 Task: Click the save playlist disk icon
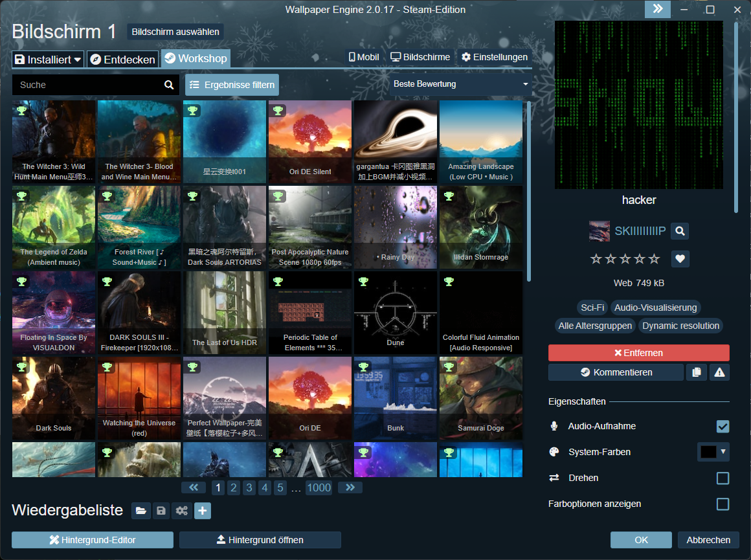[x=161, y=511]
